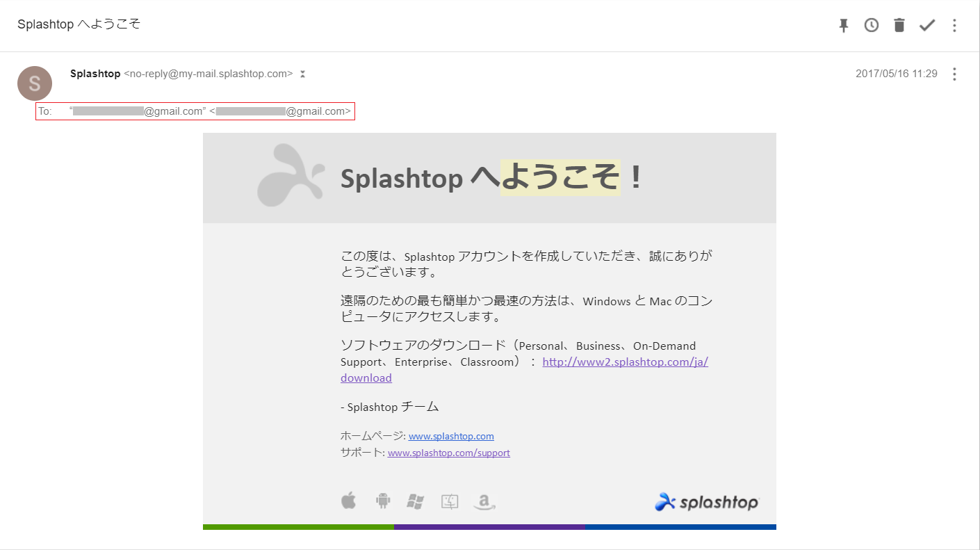Open the message options dots near the date

tap(954, 74)
